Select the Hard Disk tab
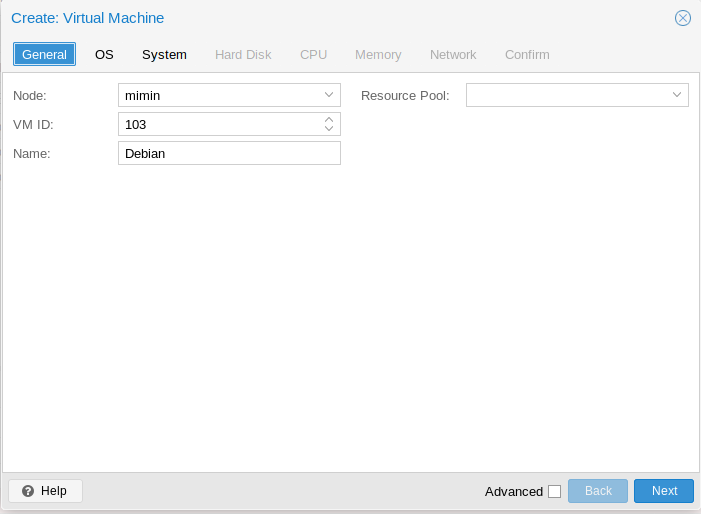701x514 pixels. (243, 55)
